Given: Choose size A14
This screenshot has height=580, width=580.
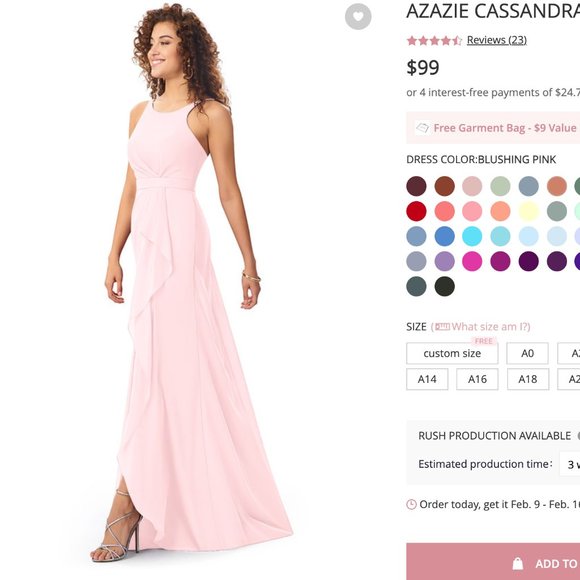Looking at the screenshot, I should click(427, 379).
